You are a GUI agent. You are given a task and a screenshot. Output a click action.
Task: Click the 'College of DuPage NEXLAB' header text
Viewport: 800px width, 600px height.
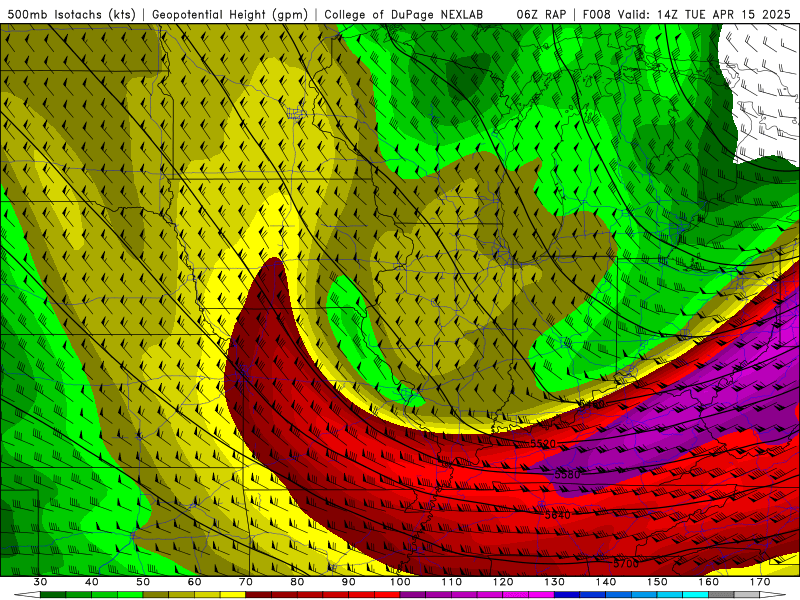(403, 14)
